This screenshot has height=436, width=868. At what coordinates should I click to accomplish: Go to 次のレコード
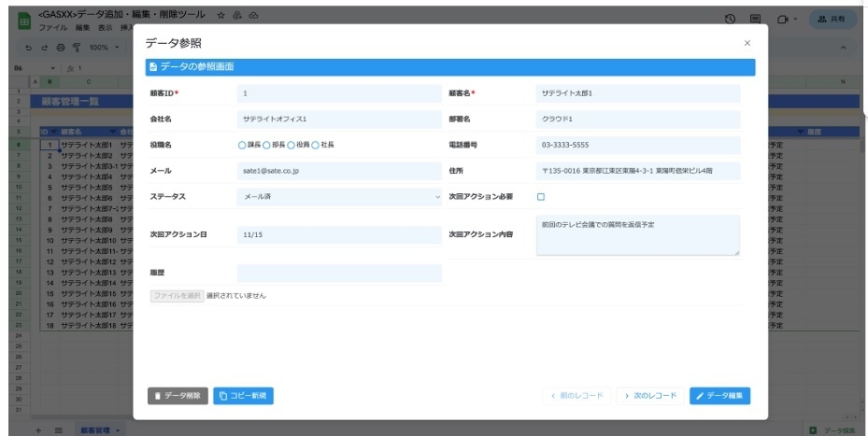[649, 396]
